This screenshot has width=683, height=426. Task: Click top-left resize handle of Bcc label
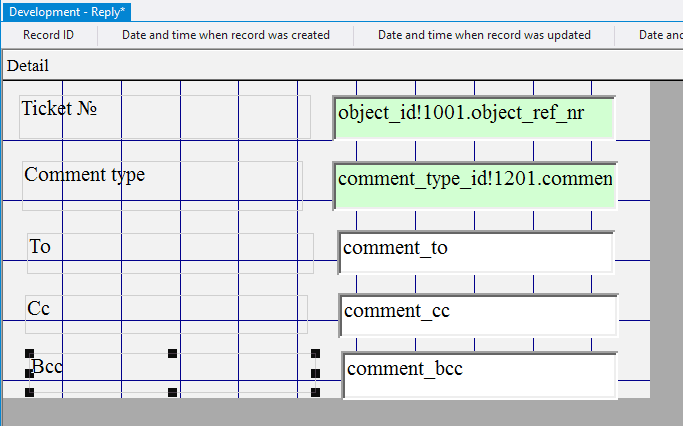click(x=29, y=354)
